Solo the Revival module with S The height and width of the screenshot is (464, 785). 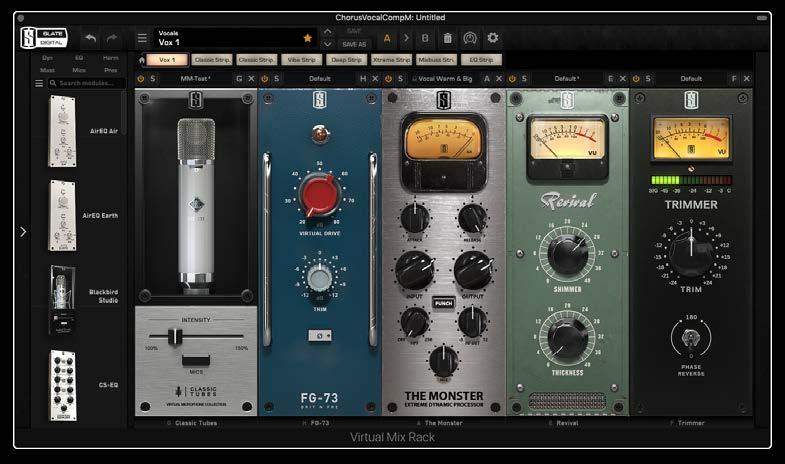pos(524,79)
